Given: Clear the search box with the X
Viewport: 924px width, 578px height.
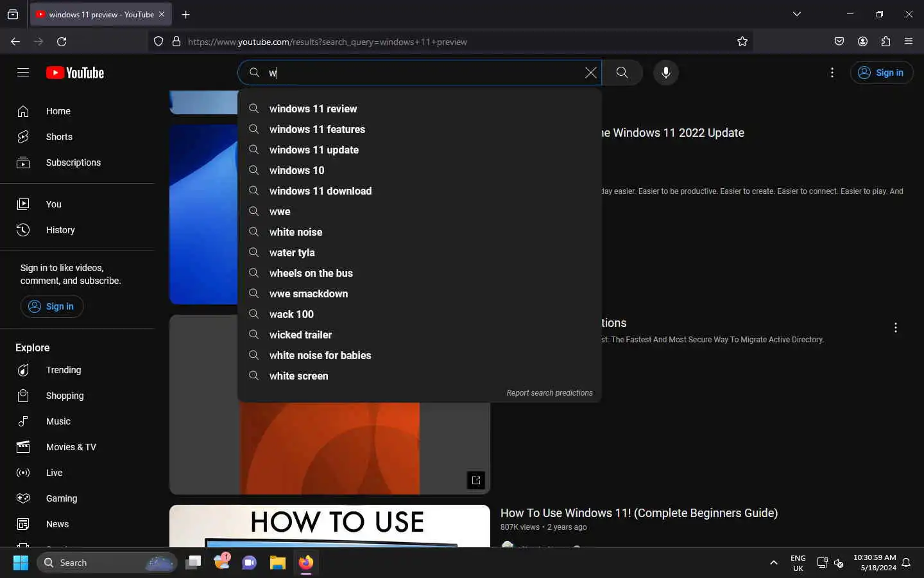Looking at the screenshot, I should (591, 73).
